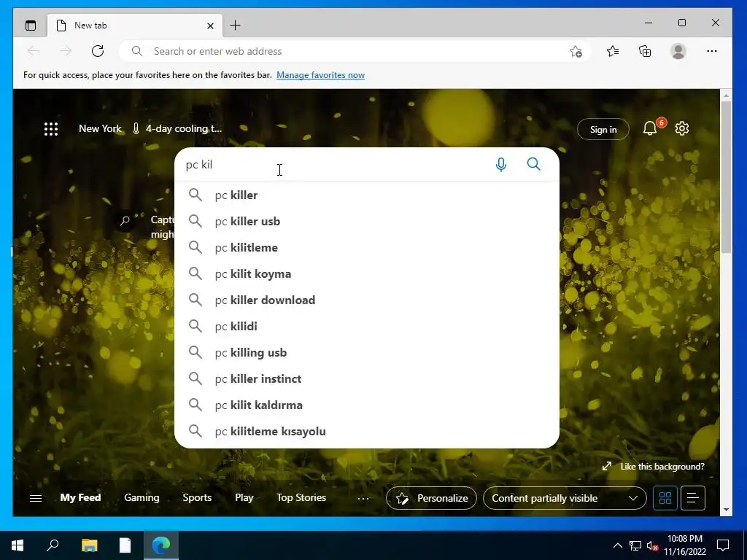The height and width of the screenshot is (560, 747).
Task: Switch to My Feed tab
Action: coord(80,497)
